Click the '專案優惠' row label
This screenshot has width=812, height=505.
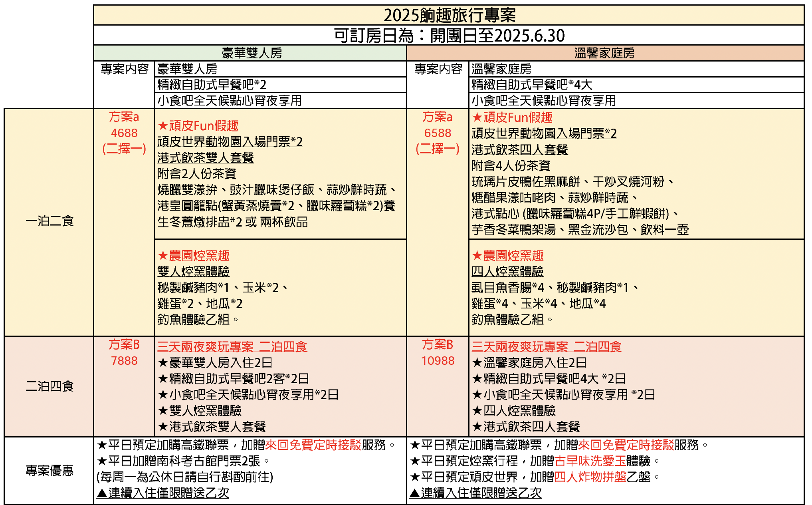50,471
